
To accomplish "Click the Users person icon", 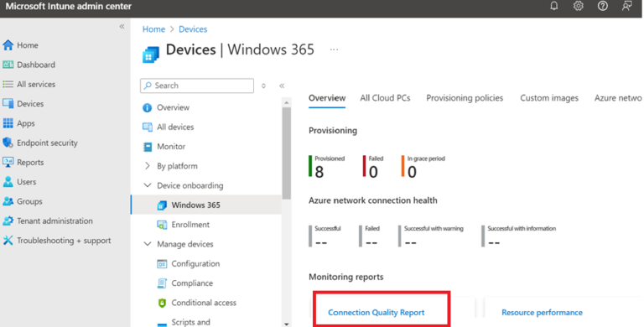I will [x=8, y=182].
